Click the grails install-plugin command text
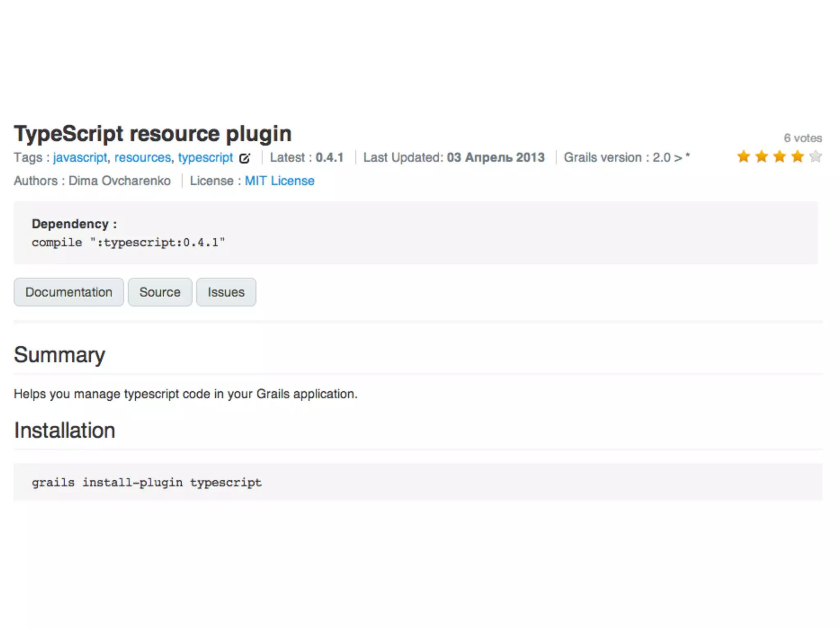Image resolution: width=840 pixels, height=630 pixels. 146,482
